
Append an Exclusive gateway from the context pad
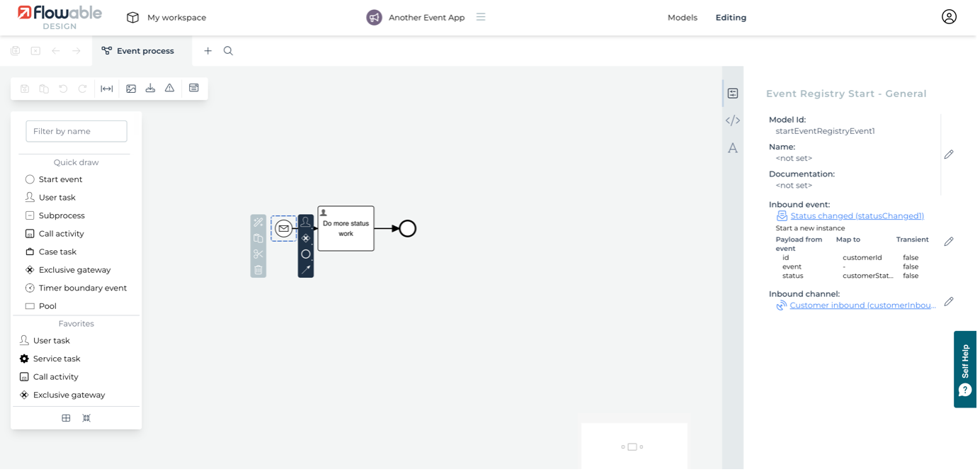coord(305,237)
